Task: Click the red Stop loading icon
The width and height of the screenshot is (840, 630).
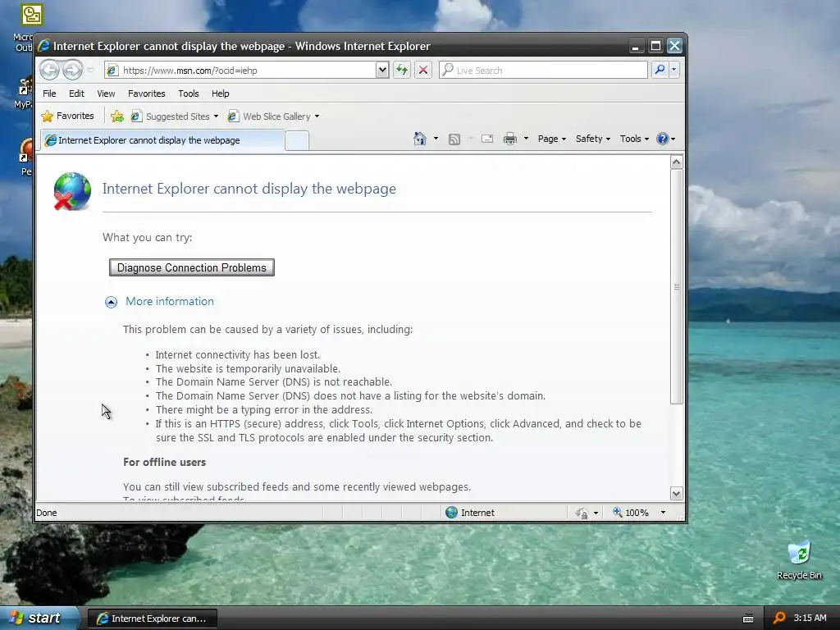Action: pos(423,70)
